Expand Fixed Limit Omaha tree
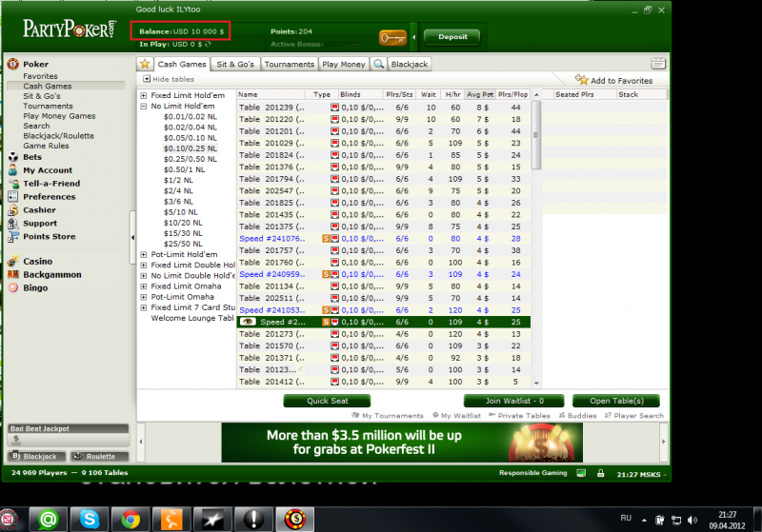 click(x=144, y=286)
